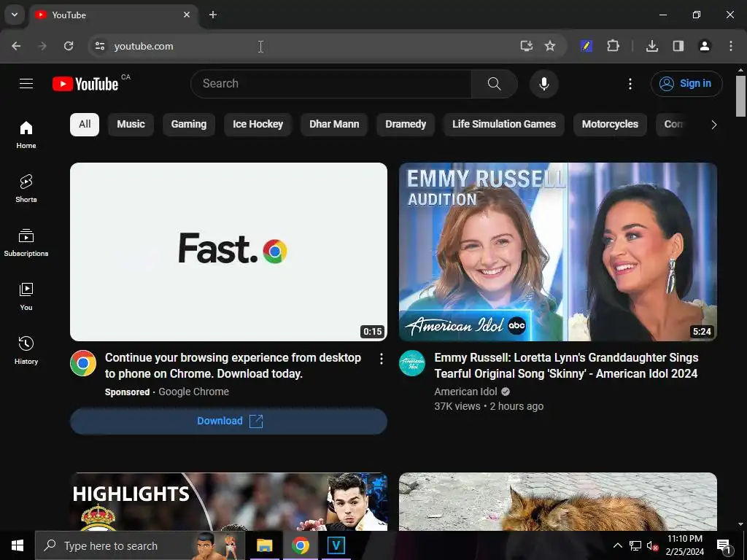747x560 pixels.
Task: Bookmark this page with star icon
Action: pyautogui.click(x=550, y=46)
